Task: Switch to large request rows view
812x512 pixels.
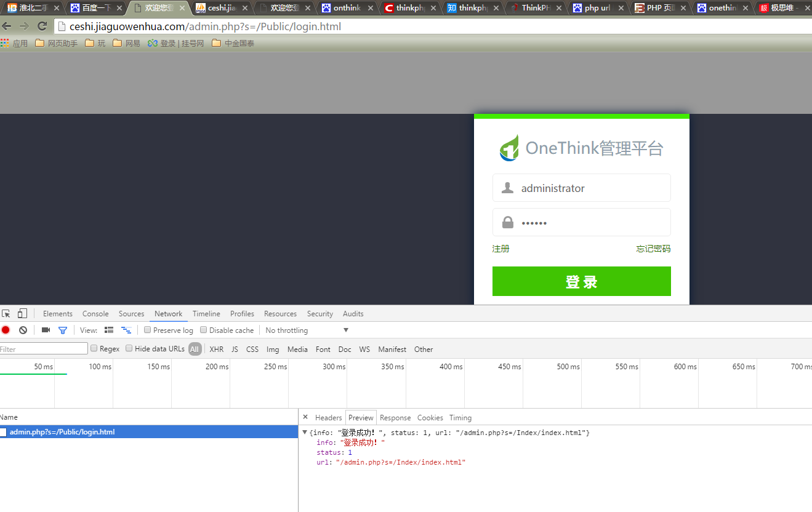Action: (x=109, y=330)
